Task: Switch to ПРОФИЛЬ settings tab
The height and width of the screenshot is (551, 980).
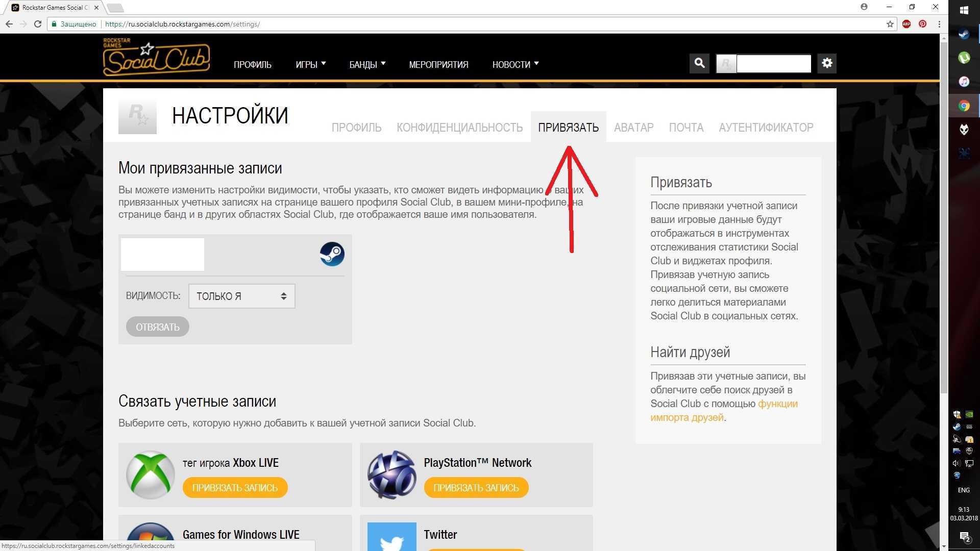Action: tap(356, 127)
